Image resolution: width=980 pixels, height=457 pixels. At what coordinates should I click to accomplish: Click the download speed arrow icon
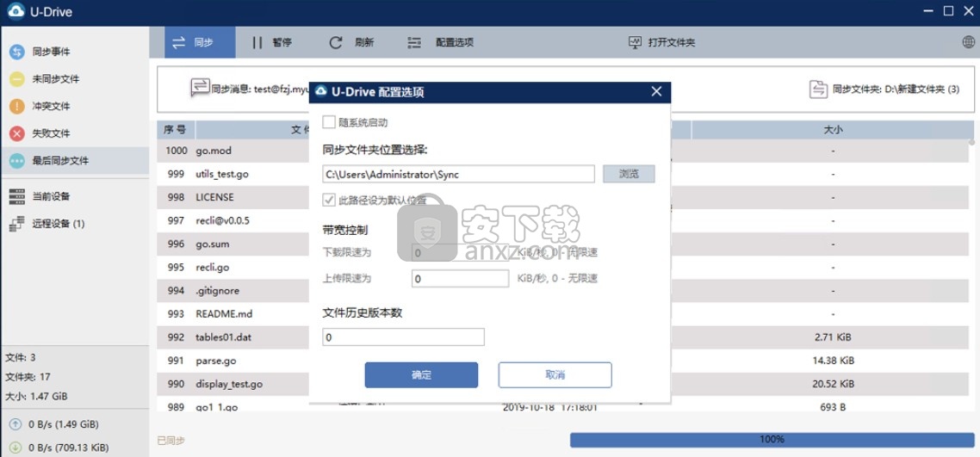[16, 447]
